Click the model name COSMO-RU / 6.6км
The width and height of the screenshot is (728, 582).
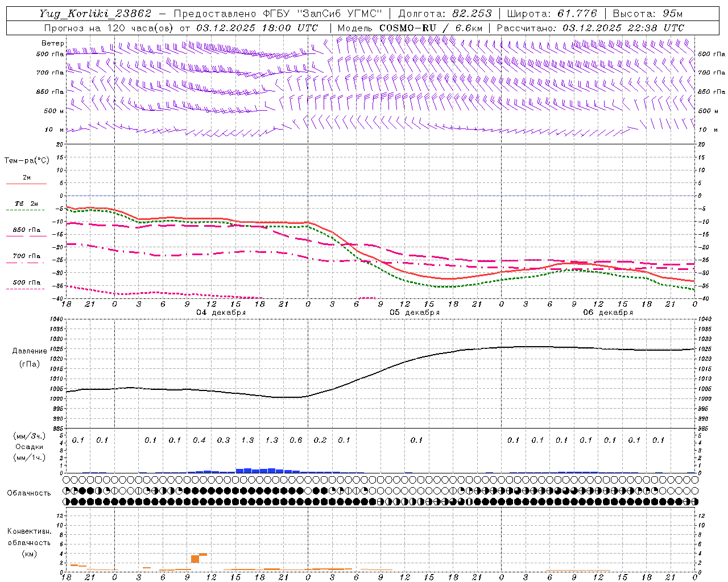click(431, 28)
